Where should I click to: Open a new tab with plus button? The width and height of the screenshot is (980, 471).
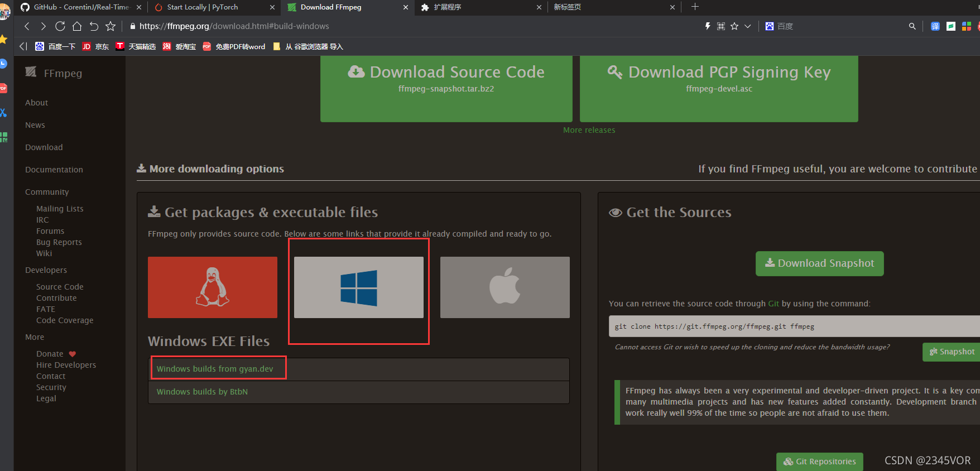point(695,7)
